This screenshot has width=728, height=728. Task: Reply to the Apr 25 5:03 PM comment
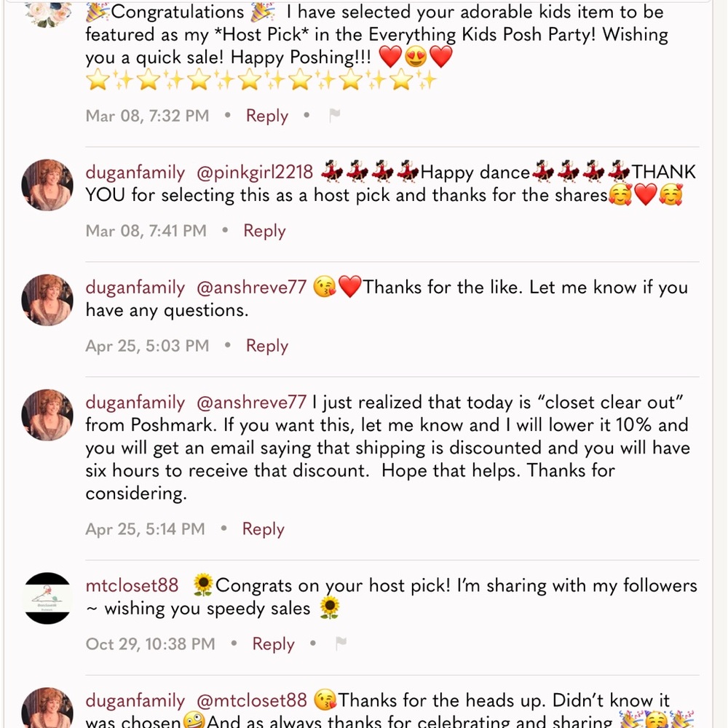pyautogui.click(x=267, y=346)
